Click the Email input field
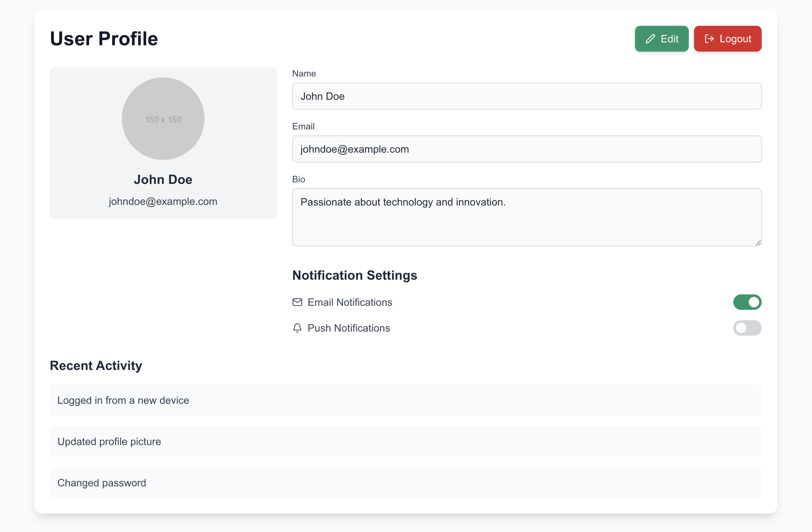Screen dimensions: 812x532 pyautogui.click(x=526, y=149)
